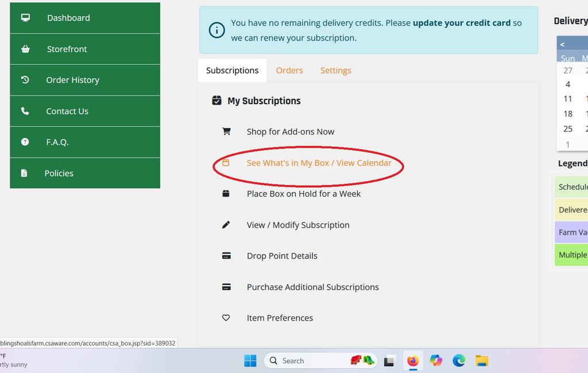Click the shopping cart icon
Image resolution: width=588 pixels, height=373 pixels.
point(226,132)
